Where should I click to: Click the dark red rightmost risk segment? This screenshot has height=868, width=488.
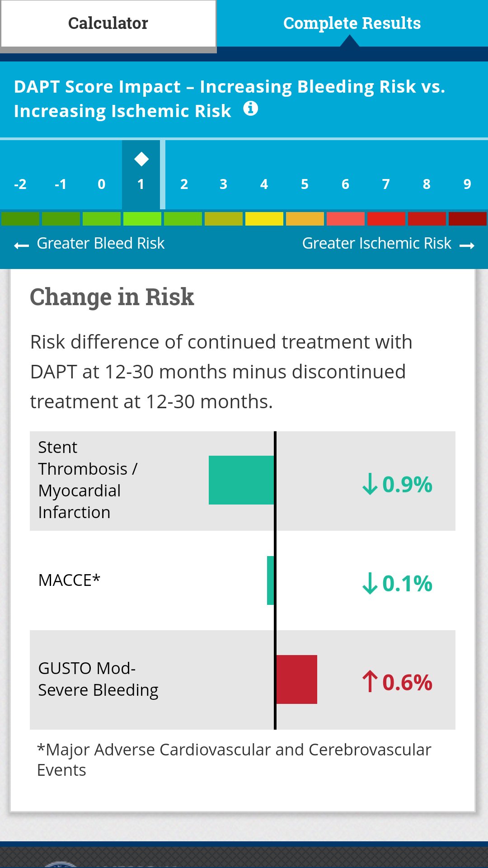(467, 219)
